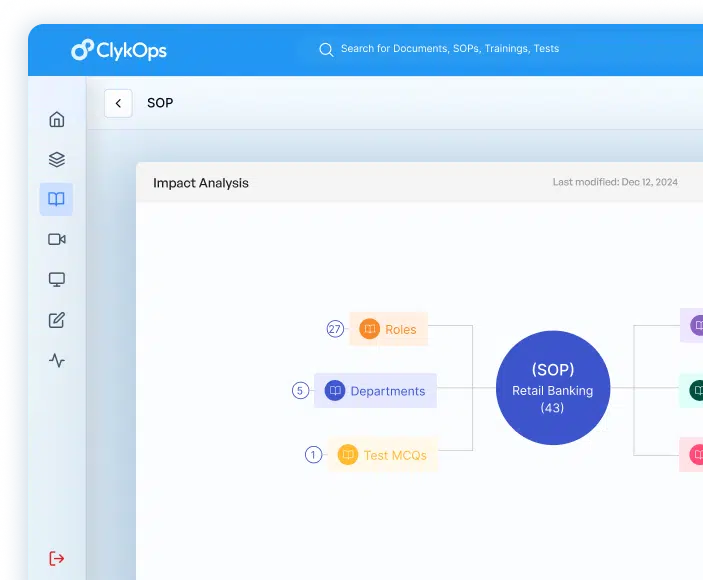Open the SOP book sidebar icon
Viewport: 703px width, 580px height.
coord(57,199)
